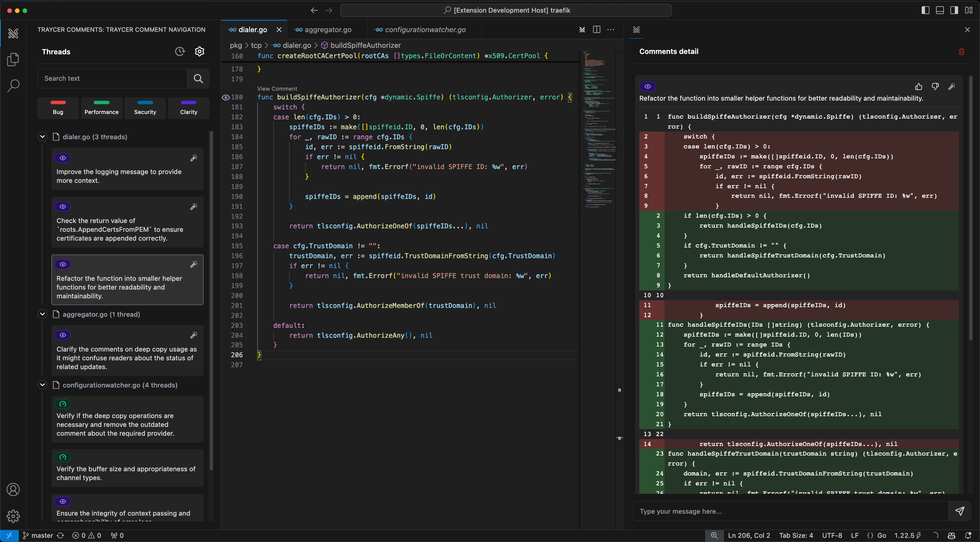This screenshot has height=542, width=980.
Task: Select Go version 1.22.5 in status bar
Action: point(907,535)
